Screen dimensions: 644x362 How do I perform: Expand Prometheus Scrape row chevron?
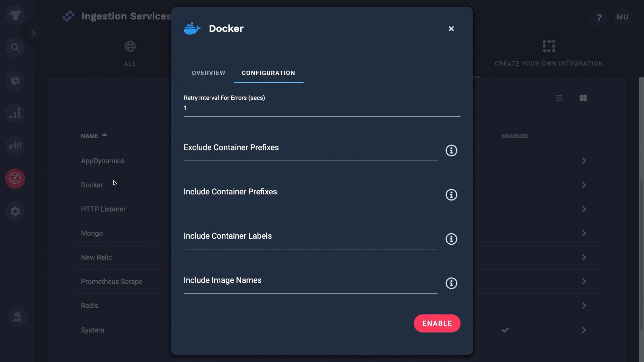(x=584, y=282)
